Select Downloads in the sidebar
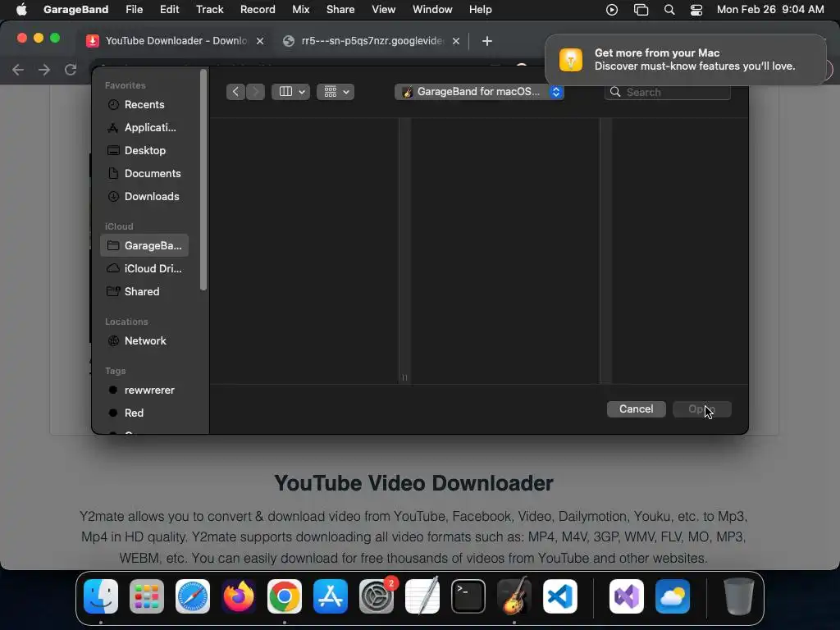 [144, 197]
